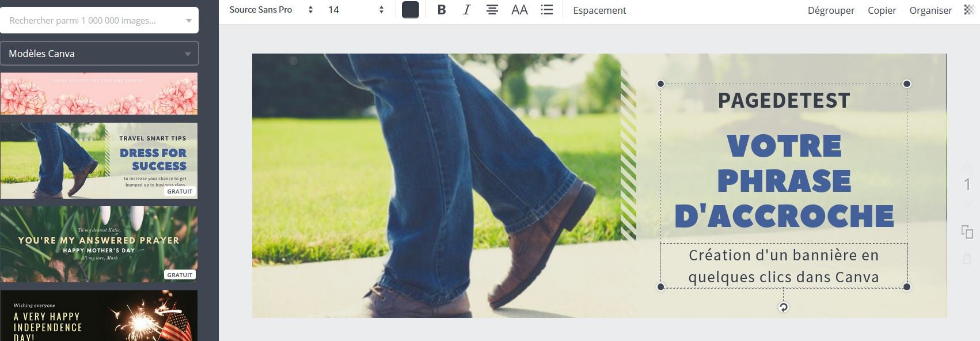Select the 'Création d'un bannière' subtitle text
The image size is (980, 341).
tap(784, 266)
